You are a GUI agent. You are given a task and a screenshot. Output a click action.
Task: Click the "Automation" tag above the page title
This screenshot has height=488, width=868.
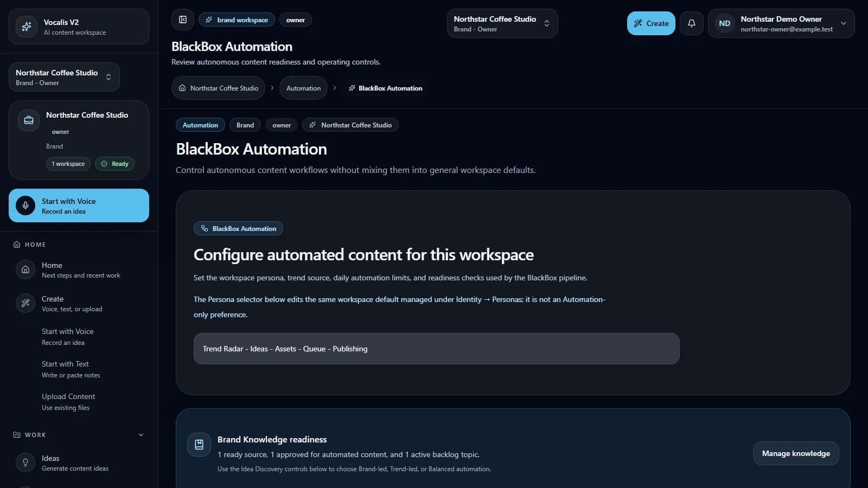coord(200,125)
